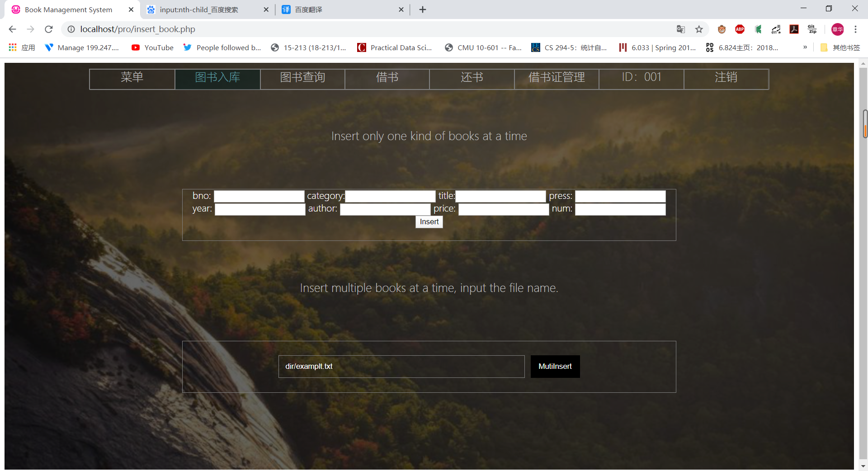Open the 6.824主页 bookmark
This screenshot has height=471, width=868.
742,47
